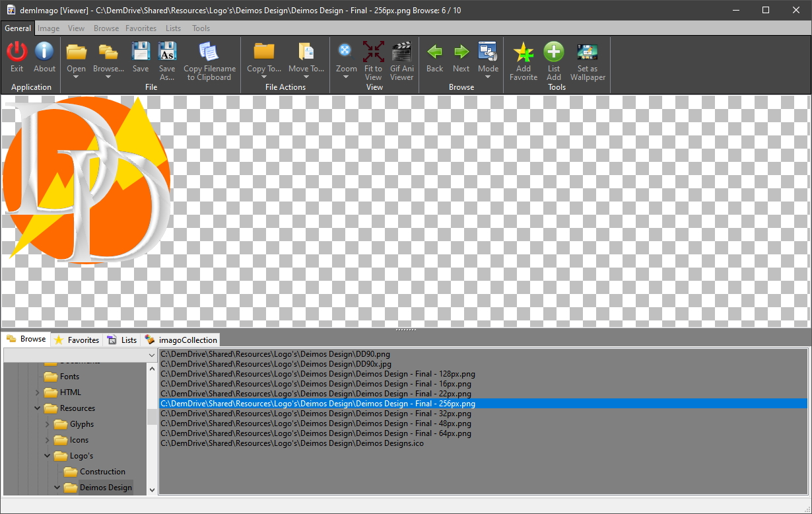Select the General ribbon tab
812x514 pixels.
click(18, 28)
